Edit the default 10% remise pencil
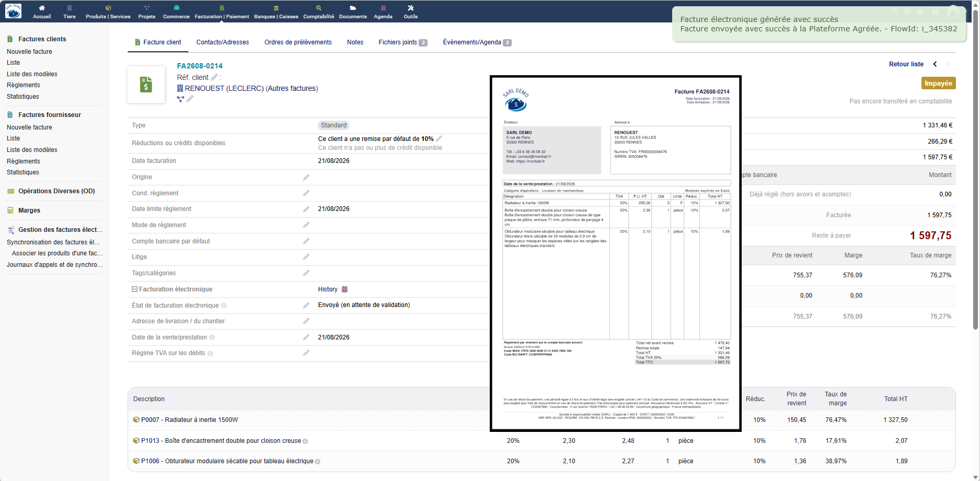980x481 pixels. pyautogui.click(x=439, y=139)
